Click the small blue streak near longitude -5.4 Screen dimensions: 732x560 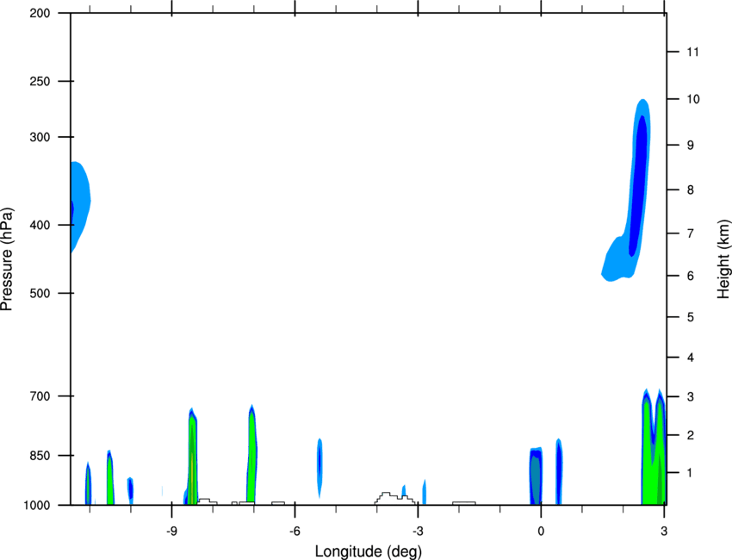319,467
